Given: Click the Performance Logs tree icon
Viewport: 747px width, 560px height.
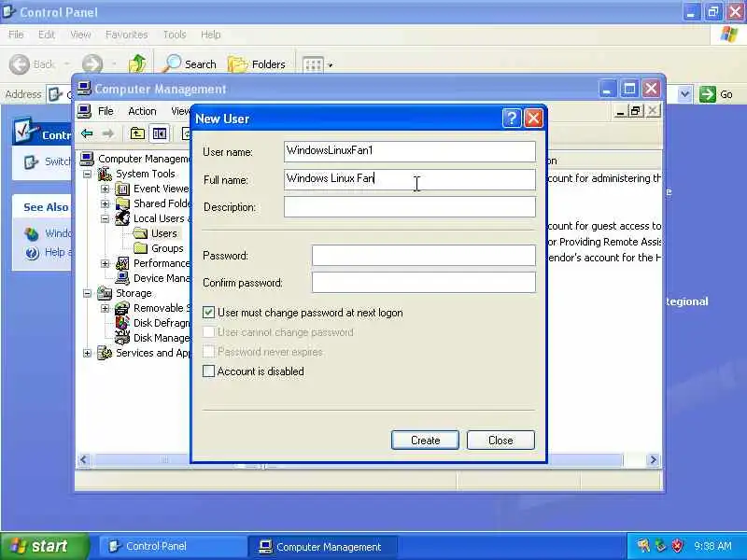Looking at the screenshot, I should pyautogui.click(x=122, y=263).
